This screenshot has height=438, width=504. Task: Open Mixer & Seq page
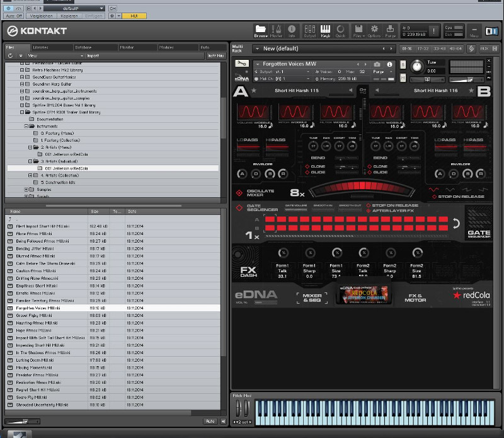312,298
